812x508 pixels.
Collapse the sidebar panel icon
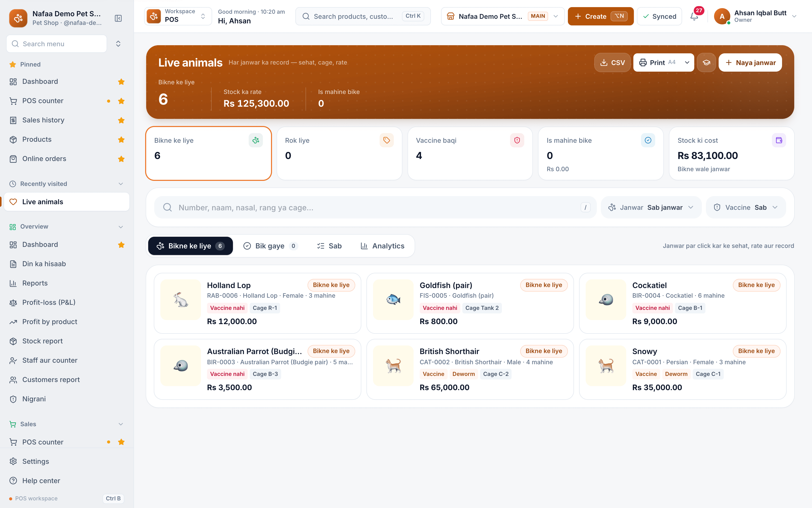coord(118,18)
